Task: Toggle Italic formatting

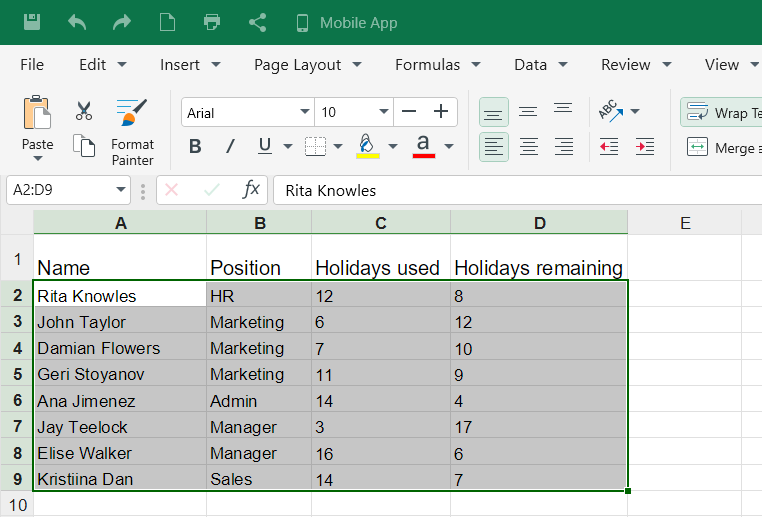Action: (x=230, y=147)
